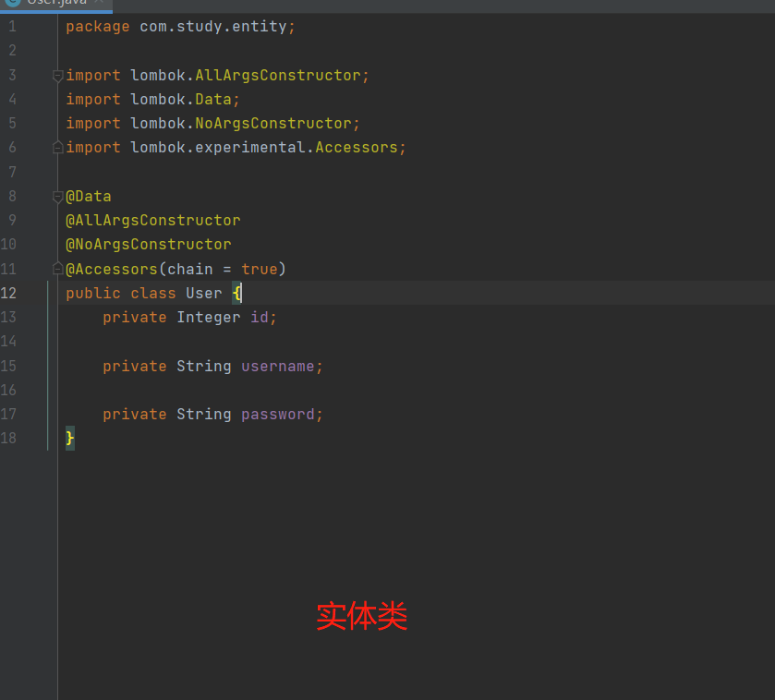
Task: Click the id field name
Action: click(x=260, y=317)
